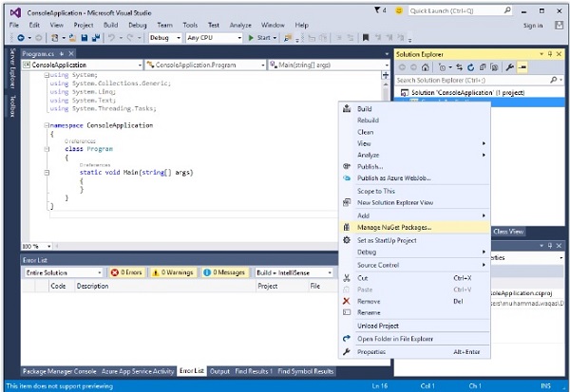
Task: Collapse the namespace ConsoleApplication block
Action: tap(47, 125)
